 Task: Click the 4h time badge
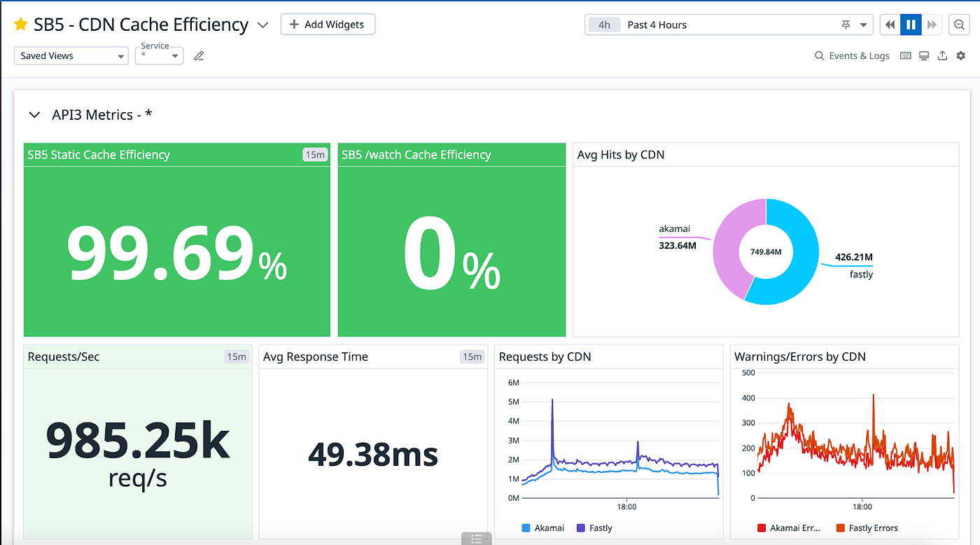tap(604, 25)
